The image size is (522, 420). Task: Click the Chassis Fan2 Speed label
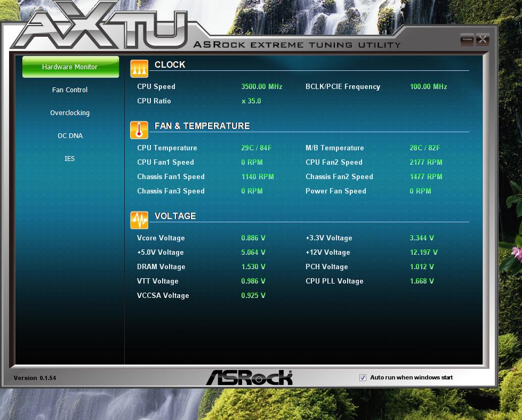(x=339, y=177)
